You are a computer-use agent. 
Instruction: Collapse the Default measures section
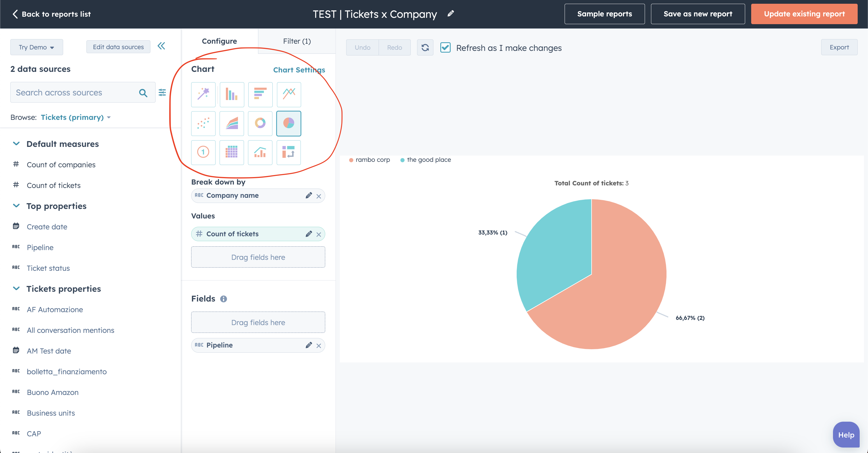pos(16,143)
